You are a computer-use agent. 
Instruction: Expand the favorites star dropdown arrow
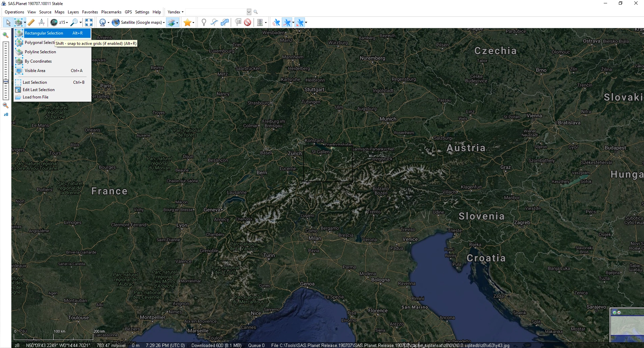coord(193,23)
